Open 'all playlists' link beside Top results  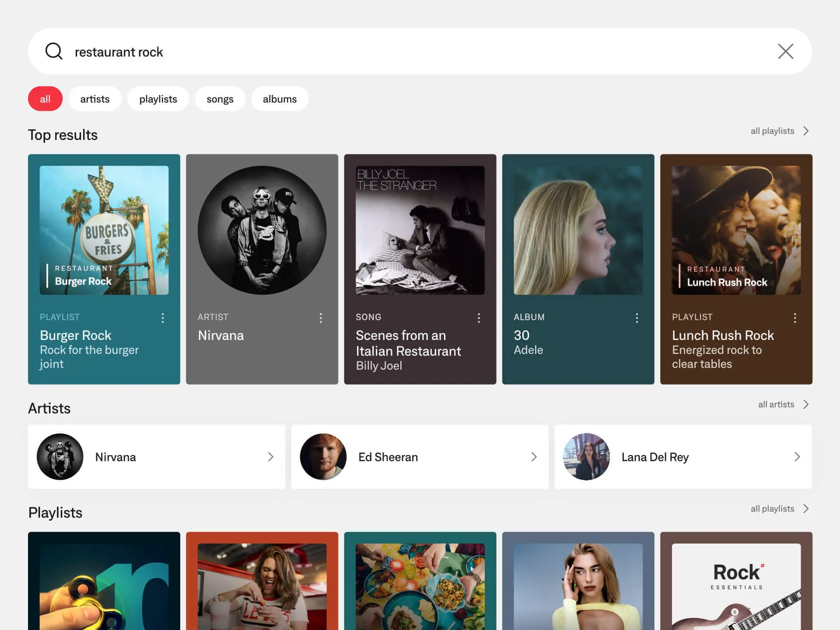pyautogui.click(x=779, y=131)
